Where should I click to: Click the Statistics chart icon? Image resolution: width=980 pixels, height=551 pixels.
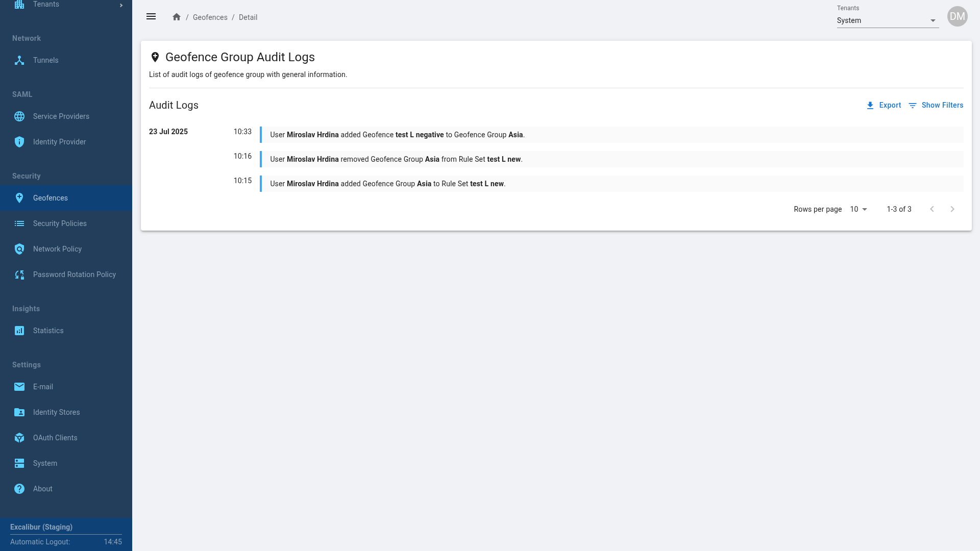[x=19, y=331]
